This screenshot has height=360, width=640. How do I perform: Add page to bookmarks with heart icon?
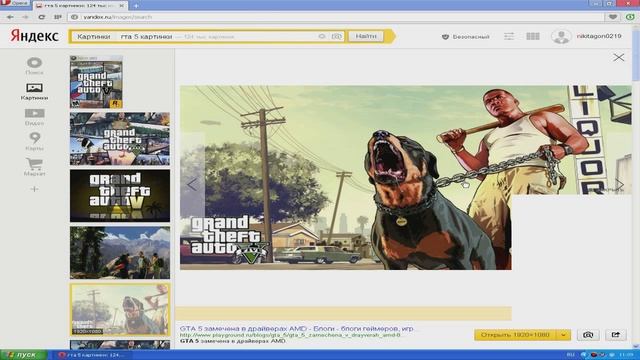pyautogui.click(x=613, y=17)
